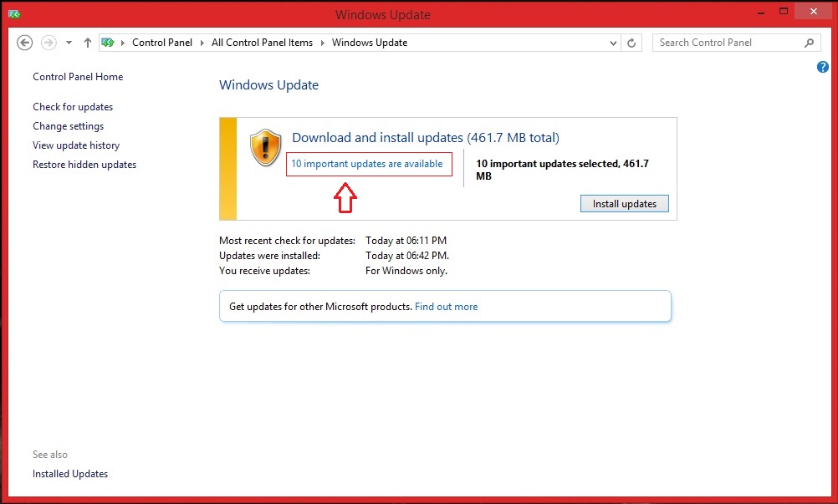Screen dimensions: 838x504
Task: Click the Find out more link
Action: pos(446,306)
